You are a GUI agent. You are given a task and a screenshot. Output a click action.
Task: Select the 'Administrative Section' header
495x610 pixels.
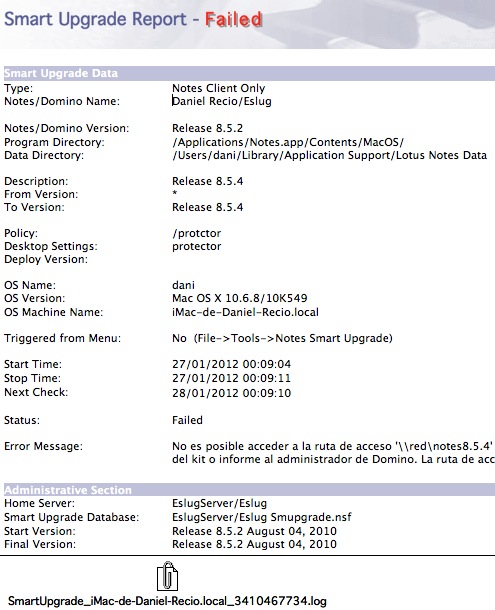pos(68,490)
